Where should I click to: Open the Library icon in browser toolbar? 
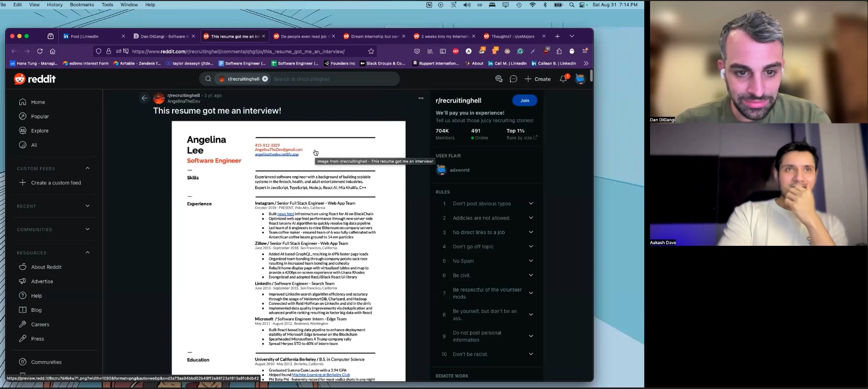(430, 51)
